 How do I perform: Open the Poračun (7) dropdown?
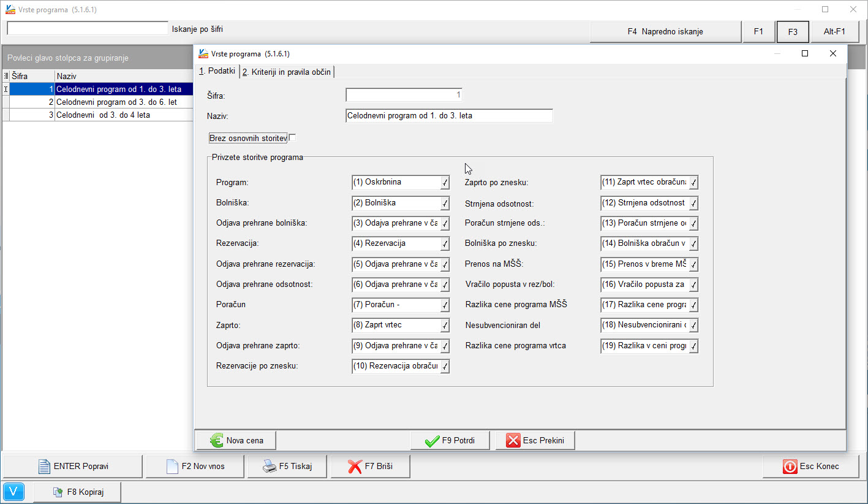pos(445,305)
